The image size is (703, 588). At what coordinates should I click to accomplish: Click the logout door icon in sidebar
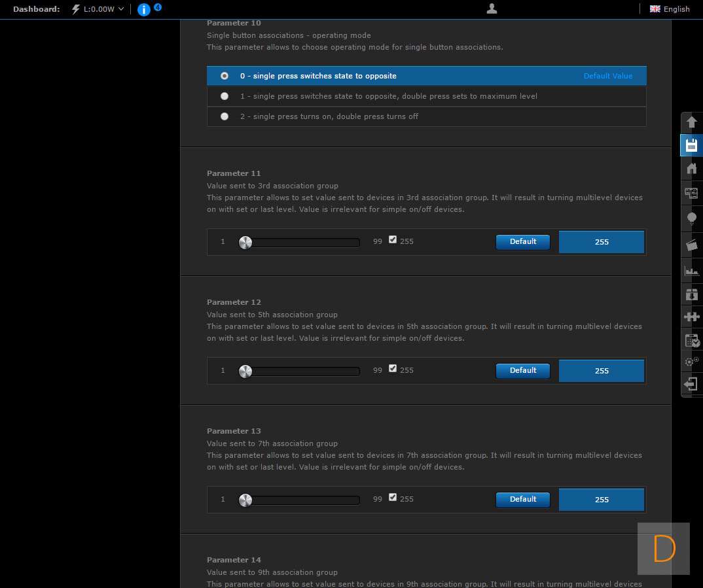(691, 384)
